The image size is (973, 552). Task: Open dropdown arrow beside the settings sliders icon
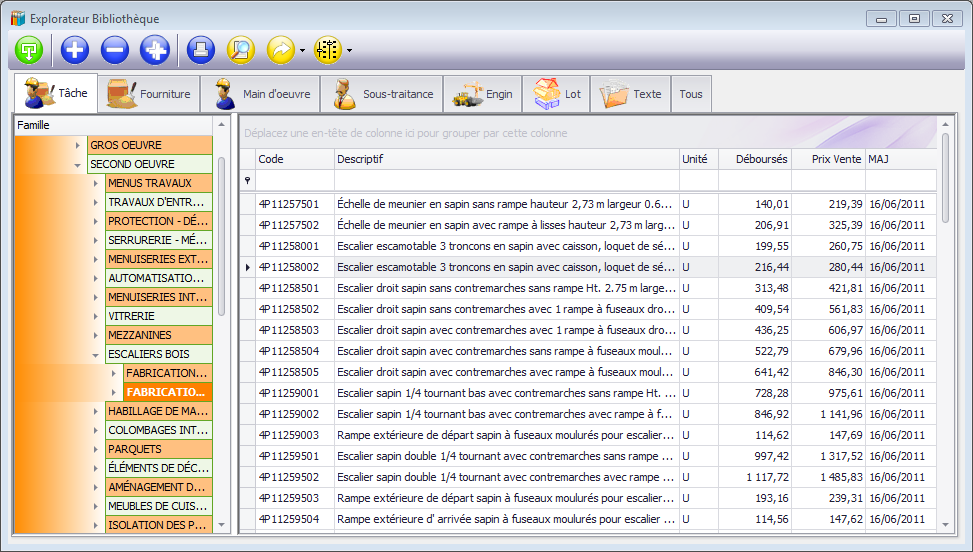click(349, 50)
